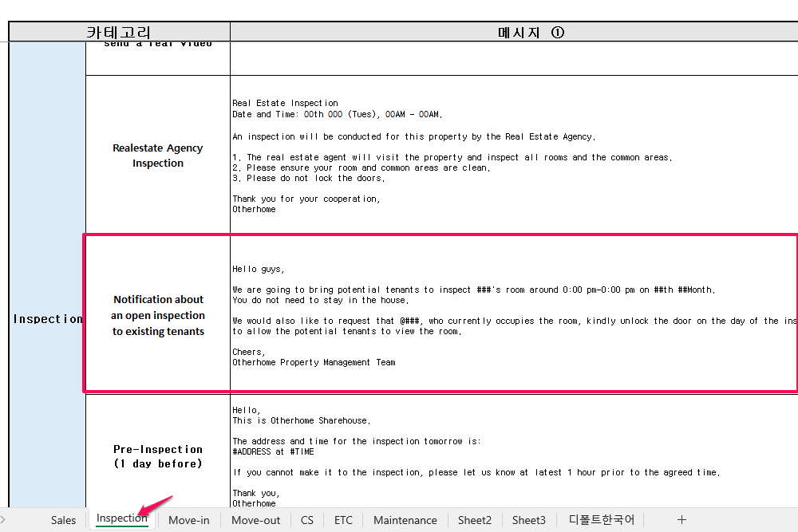Open the Sheet3 tab
The image size is (798, 532).
[x=529, y=520]
